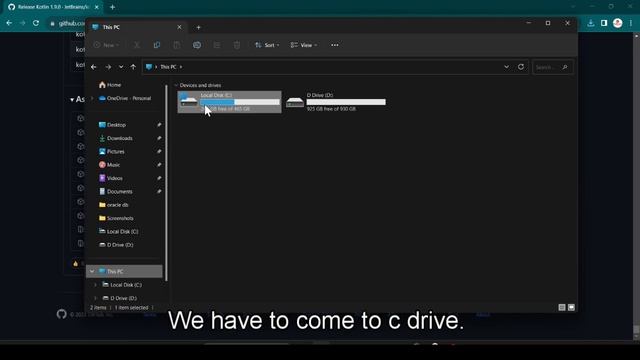The width and height of the screenshot is (640, 360).
Task: Close the This PC Explorer tab
Action: 179,27
